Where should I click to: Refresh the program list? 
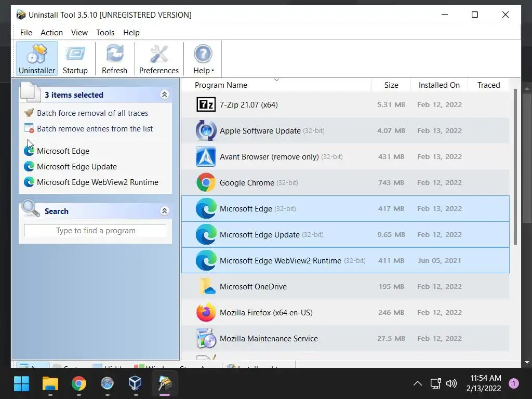(x=115, y=59)
